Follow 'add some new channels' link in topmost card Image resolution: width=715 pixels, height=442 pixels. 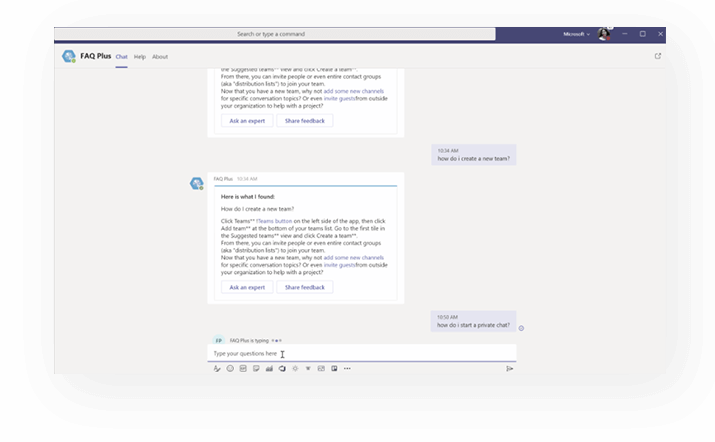point(353,91)
